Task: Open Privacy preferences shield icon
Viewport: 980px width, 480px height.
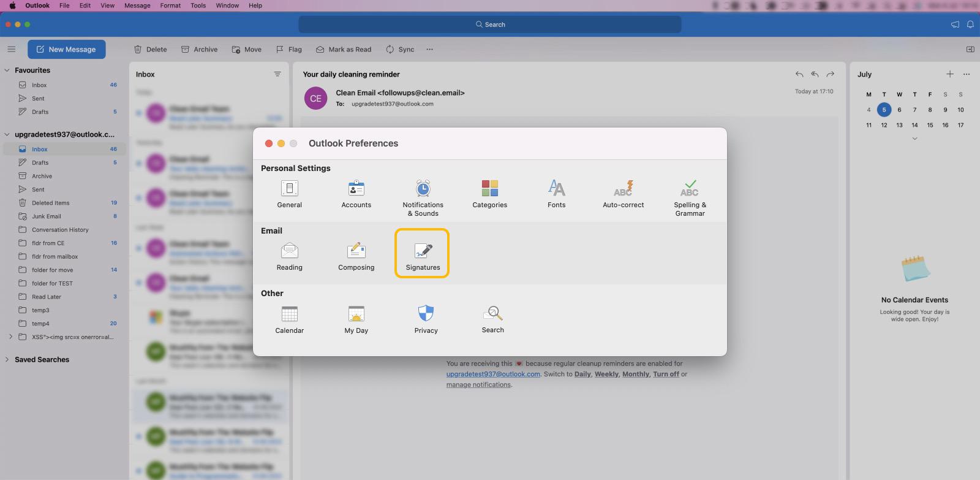Action: (426, 314)
